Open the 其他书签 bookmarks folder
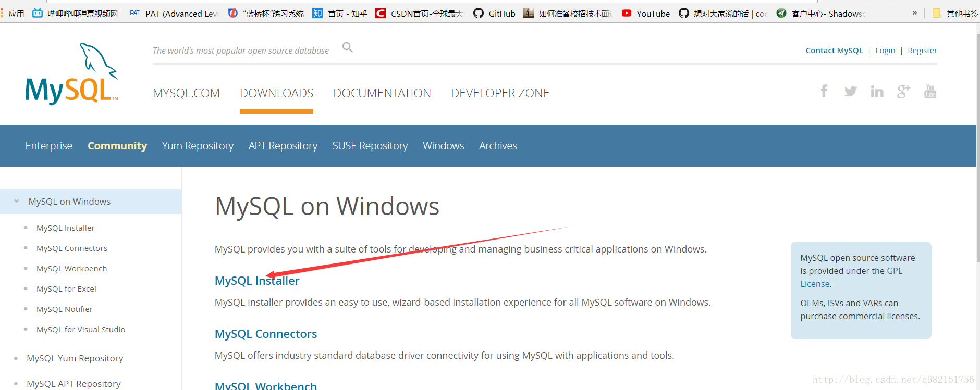This screenshot has height=390, width=980. [955, 14]
